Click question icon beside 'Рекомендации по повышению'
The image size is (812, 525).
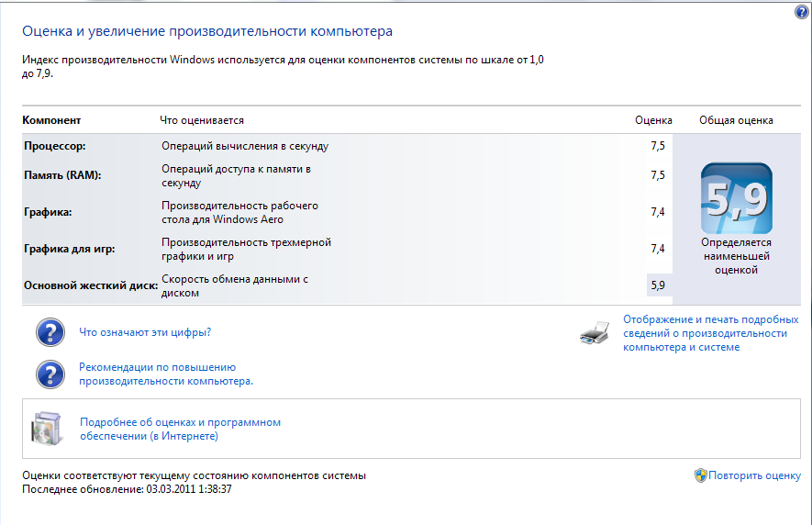(50, 374)
